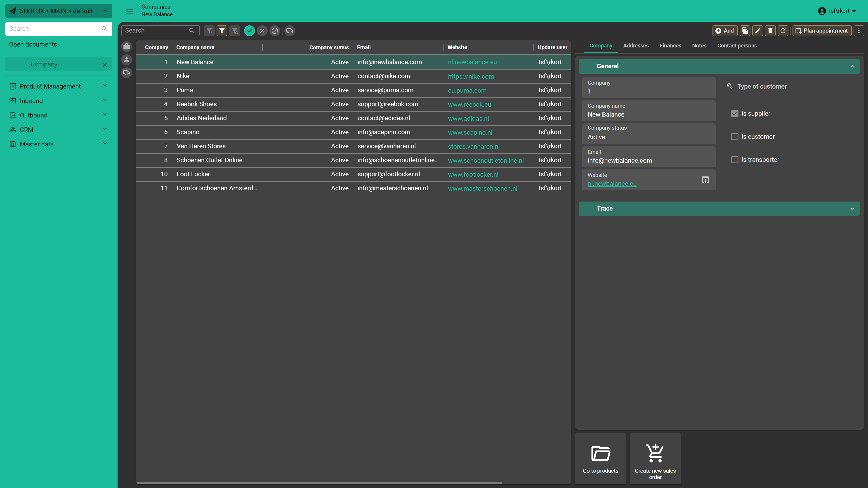This screenshot has height=488, width=868.
Task: Close the Company open document
Action: pyautogui.click(x=105, y=64)
